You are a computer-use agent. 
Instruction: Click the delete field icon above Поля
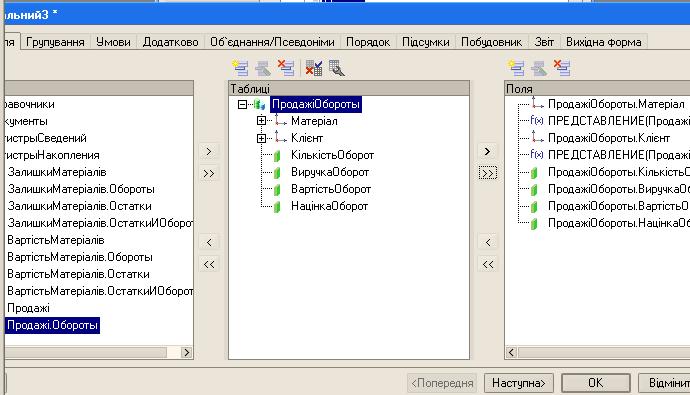(x=562, y=68)
